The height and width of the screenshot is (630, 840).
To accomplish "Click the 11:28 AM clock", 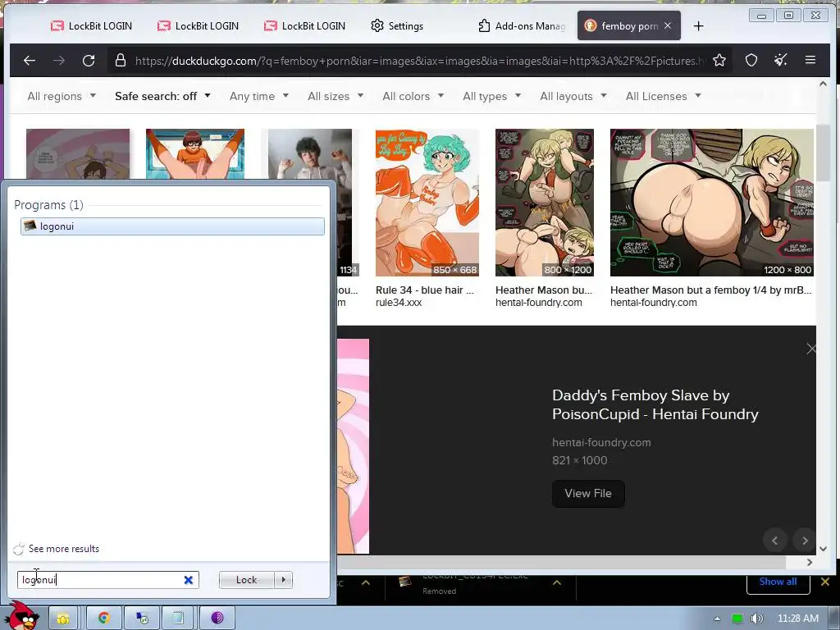I will (797, 619).
